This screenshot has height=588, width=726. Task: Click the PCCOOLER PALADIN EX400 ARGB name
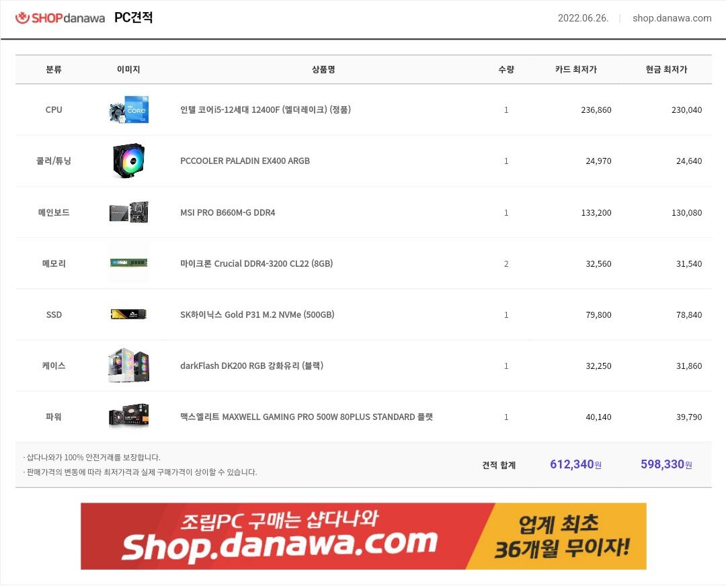pos(245,161)
